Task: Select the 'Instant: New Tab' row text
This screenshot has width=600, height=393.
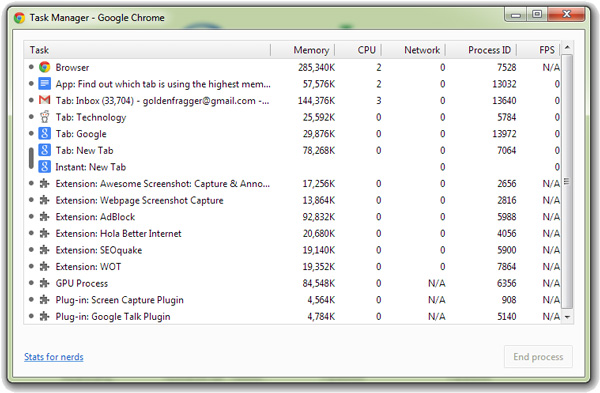Action: click(x=90, y=167)
